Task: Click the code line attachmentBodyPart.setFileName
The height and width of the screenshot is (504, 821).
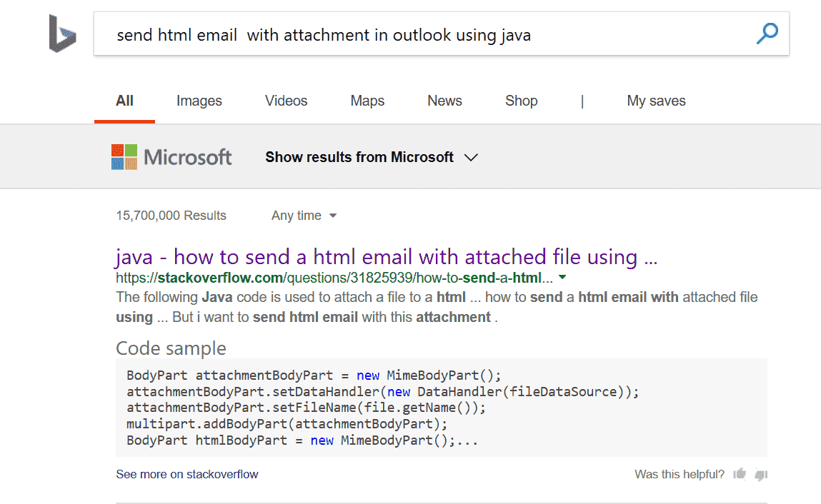Action: [307, 408]
